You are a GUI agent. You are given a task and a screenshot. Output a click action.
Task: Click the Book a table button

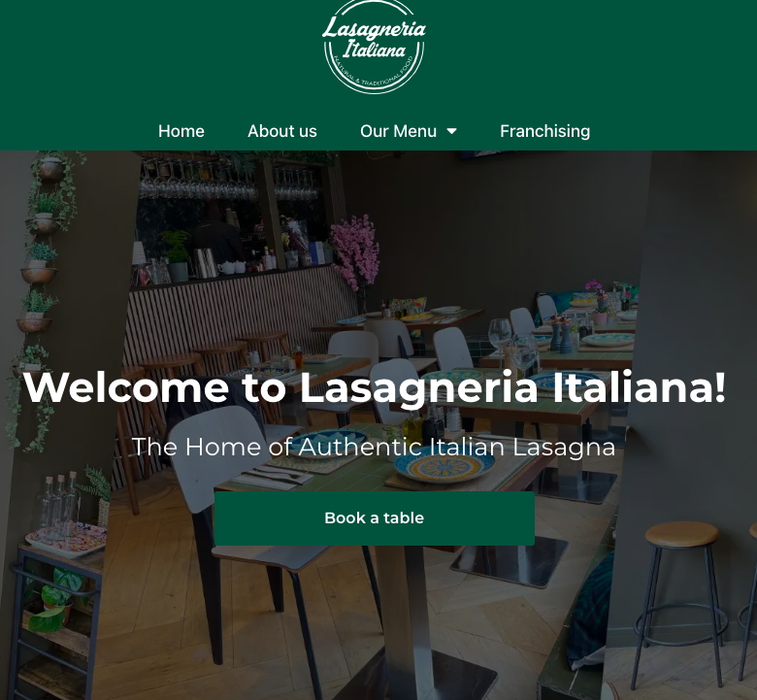point(375,518)
